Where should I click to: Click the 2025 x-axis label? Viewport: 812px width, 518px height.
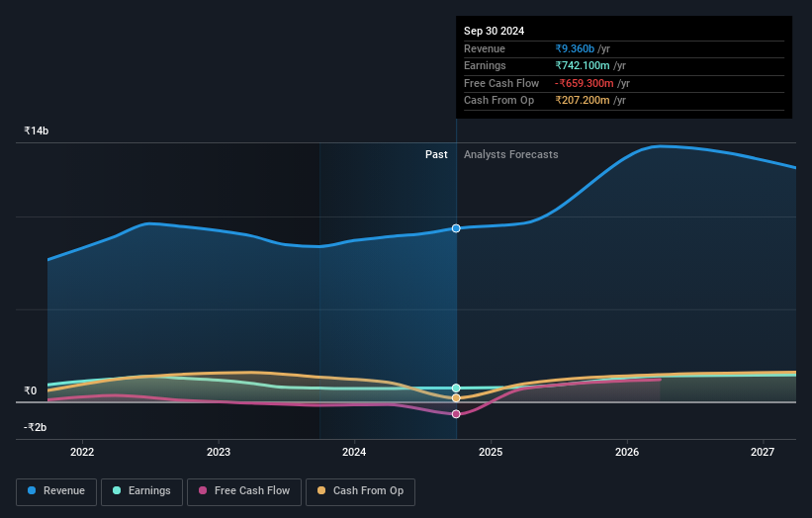491,452
